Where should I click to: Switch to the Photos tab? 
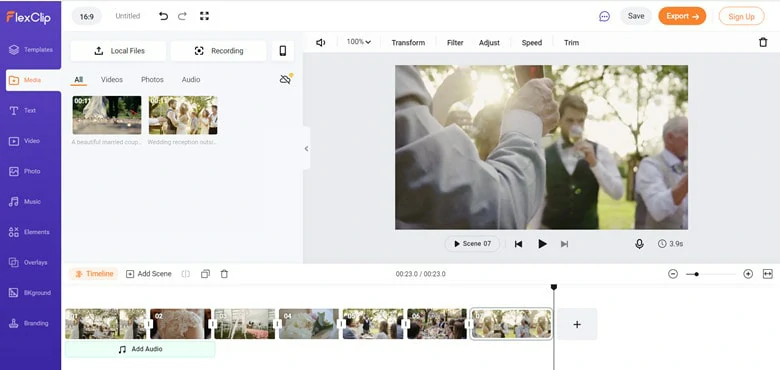click(x=152, y=80)
